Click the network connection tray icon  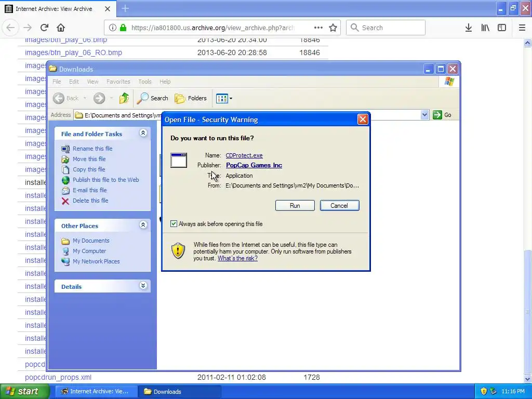pyautogui.click(x=493, y=392)
